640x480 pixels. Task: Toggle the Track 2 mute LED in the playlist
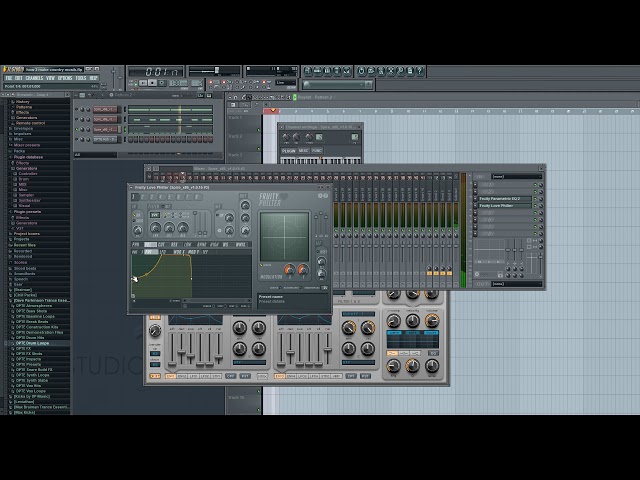pos(258,149)
